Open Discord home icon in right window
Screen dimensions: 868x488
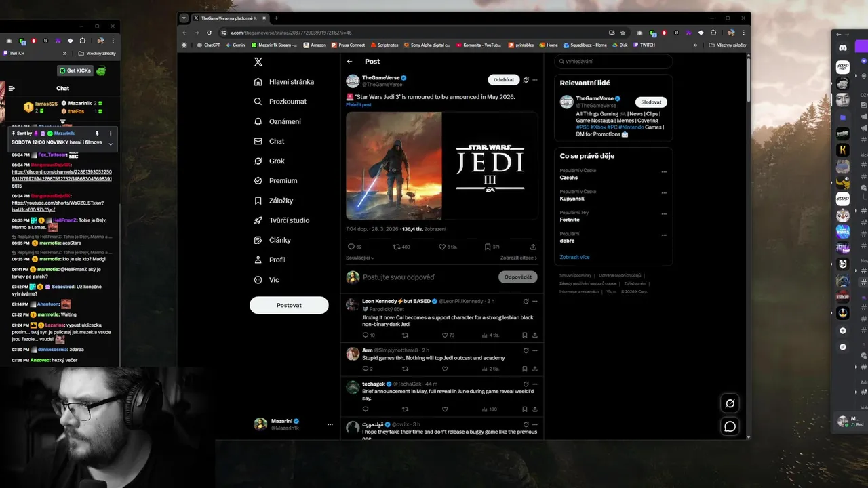[x=843, y=48]
